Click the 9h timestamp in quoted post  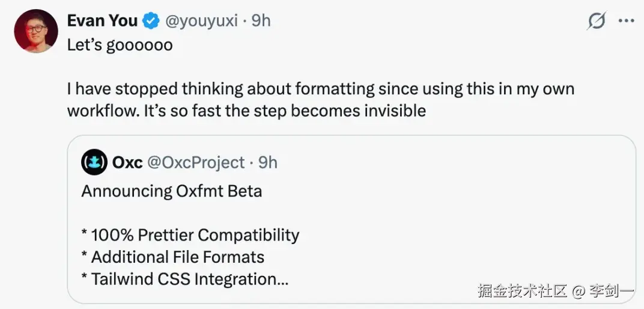[x=267, y=162]
